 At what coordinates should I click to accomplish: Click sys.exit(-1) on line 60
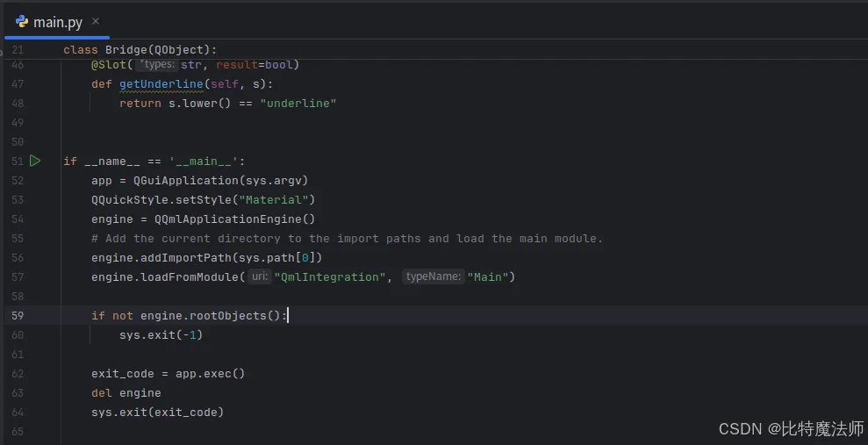[161, 335]
